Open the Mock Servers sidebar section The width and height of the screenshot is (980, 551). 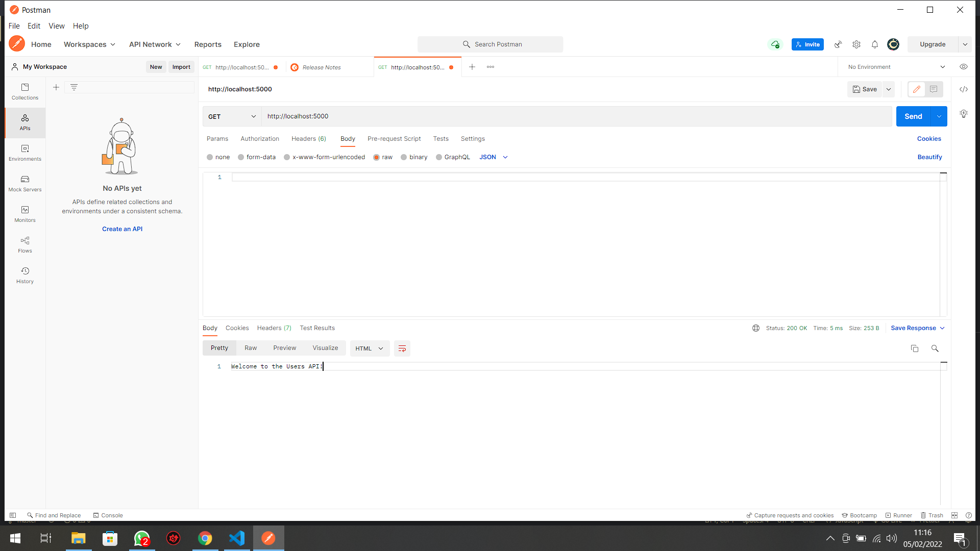pyautogui.click(x=25, y=184)
